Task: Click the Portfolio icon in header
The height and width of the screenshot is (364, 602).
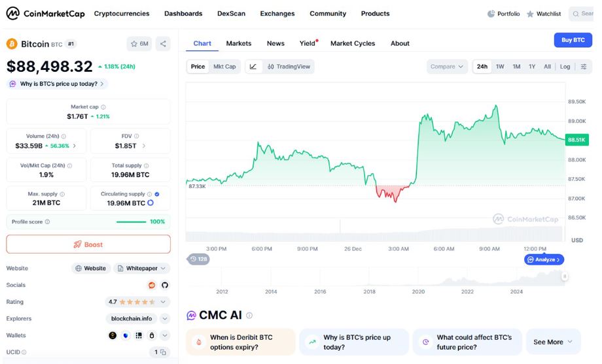Action: tap(492, 14)
